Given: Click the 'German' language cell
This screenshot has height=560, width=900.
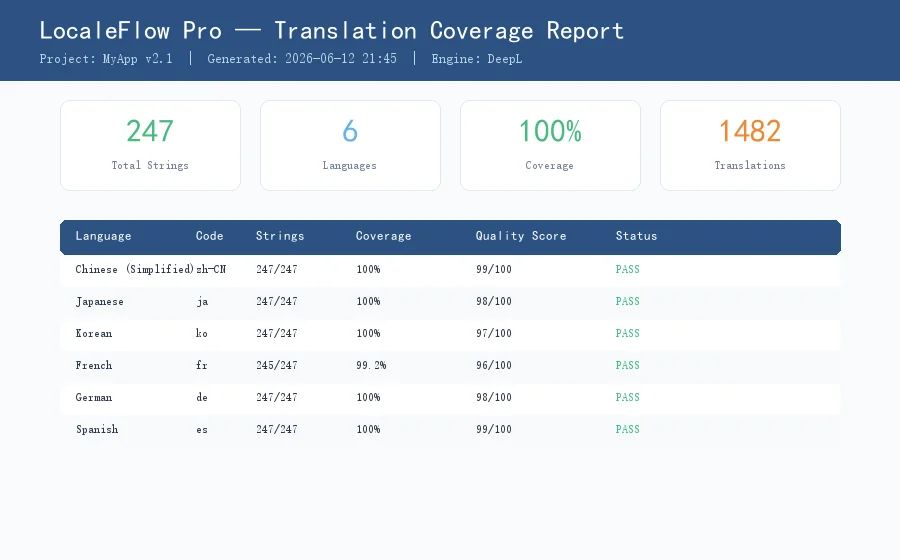Looking at the screenshot, I should click(x=94, y=397).
